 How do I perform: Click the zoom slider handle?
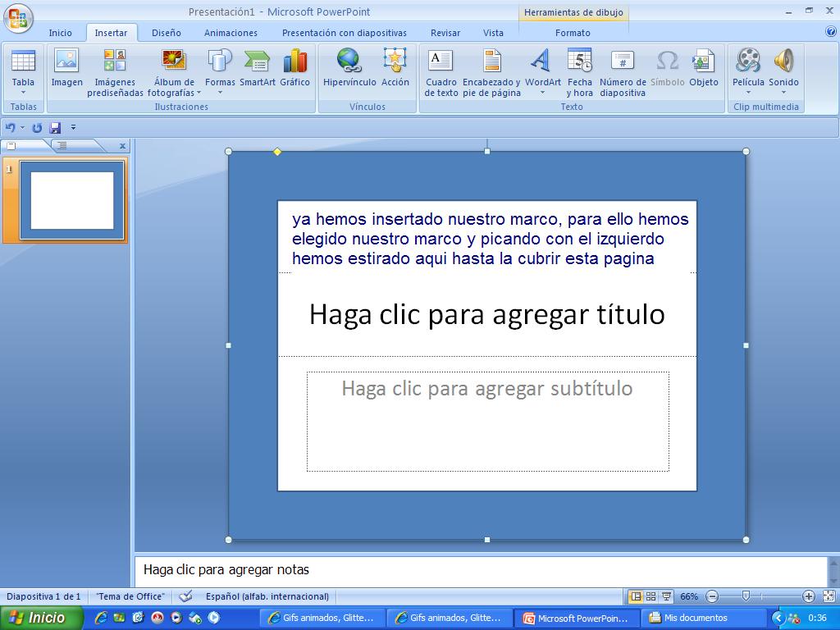click(x=746, y=596)
